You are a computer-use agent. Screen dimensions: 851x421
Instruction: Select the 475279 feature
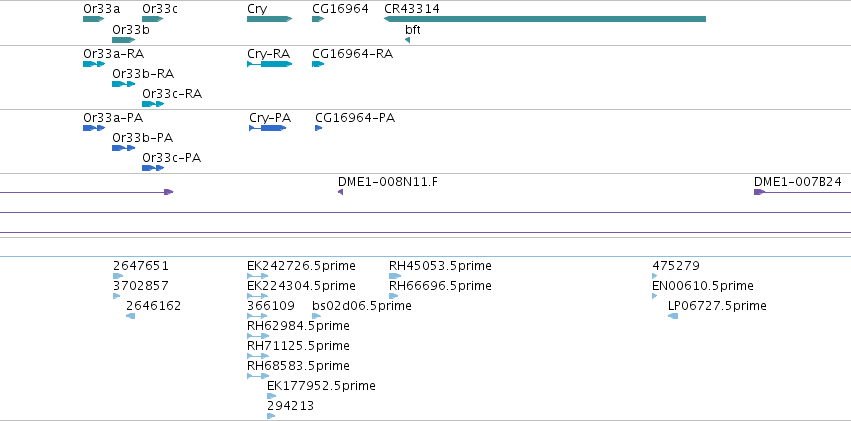point(655,276)
